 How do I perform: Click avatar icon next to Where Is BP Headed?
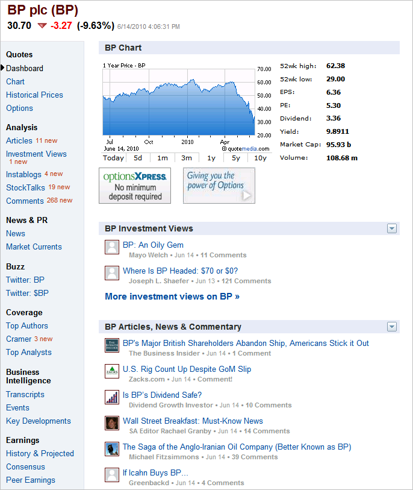pos(112,273)
